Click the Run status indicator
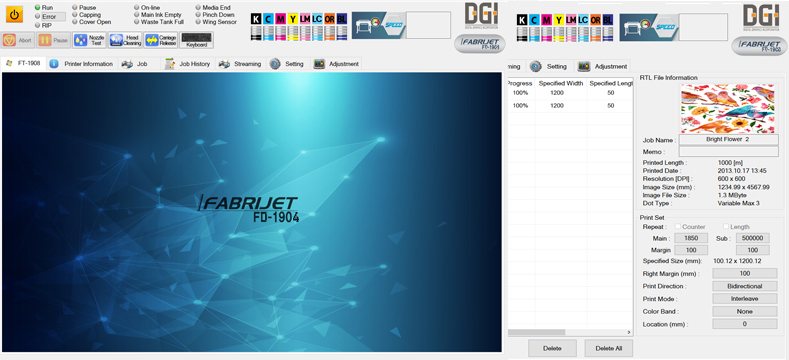 [x=44, y=8]
